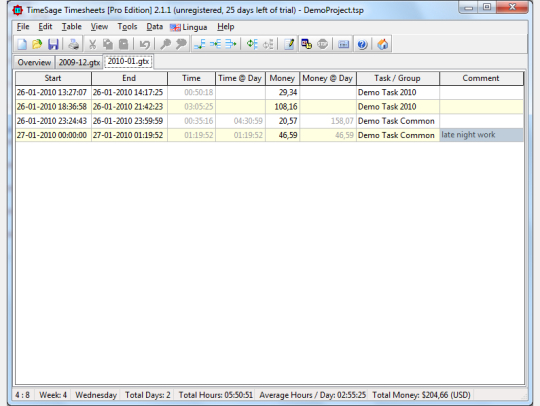Click Week: 4 in the status bar
Image resolution: width=540 pixels, height=406 pixels.
[53, 395]
